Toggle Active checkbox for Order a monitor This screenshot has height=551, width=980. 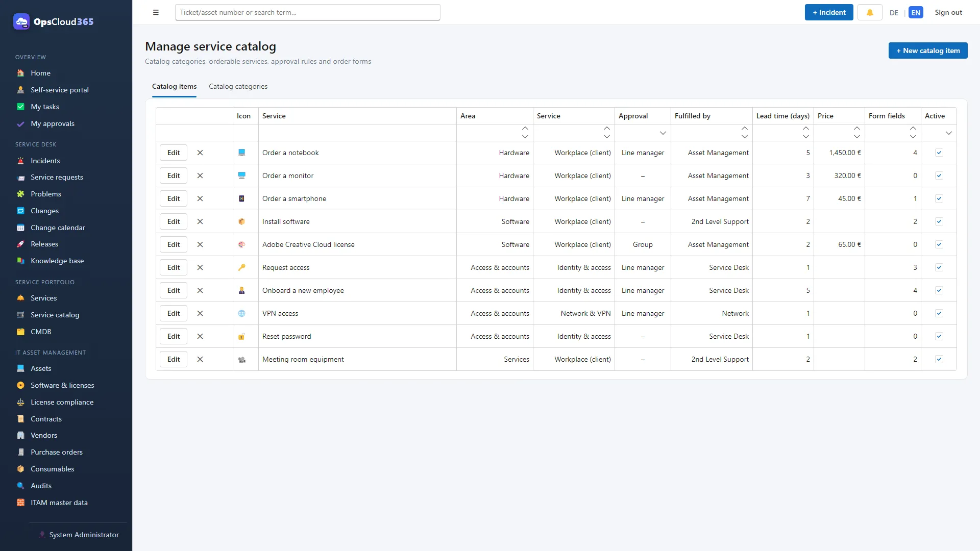pos(939,176)
